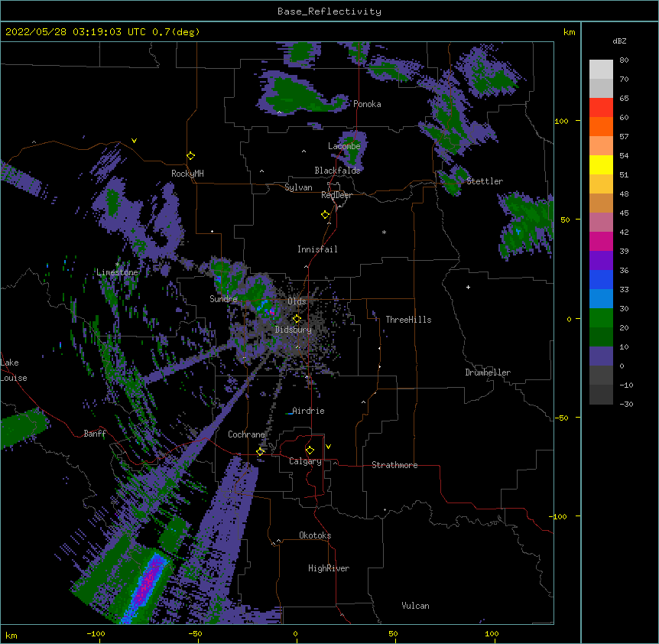Viewport: 659px width, 644px height.
Task: Click the Lacombe city label
Action: tap(344, 146)
